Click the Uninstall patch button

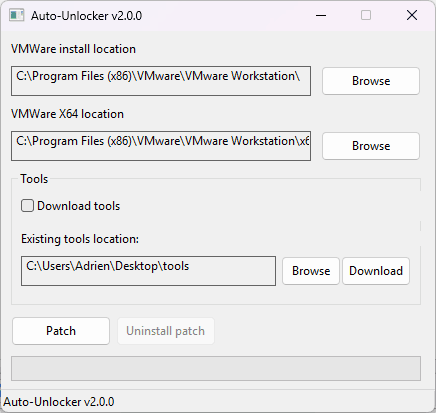click(166, 331)
